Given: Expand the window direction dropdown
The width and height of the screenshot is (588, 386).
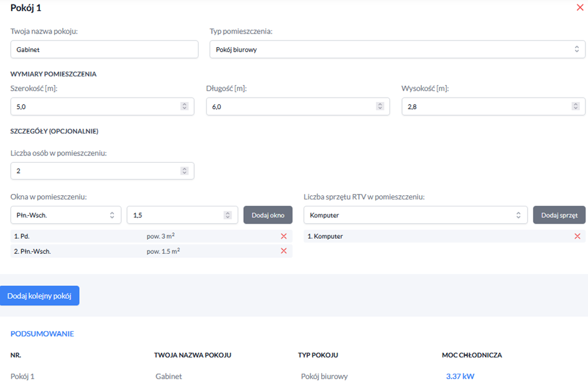Looking at the screenshot, I should click(x=65, y=215).
